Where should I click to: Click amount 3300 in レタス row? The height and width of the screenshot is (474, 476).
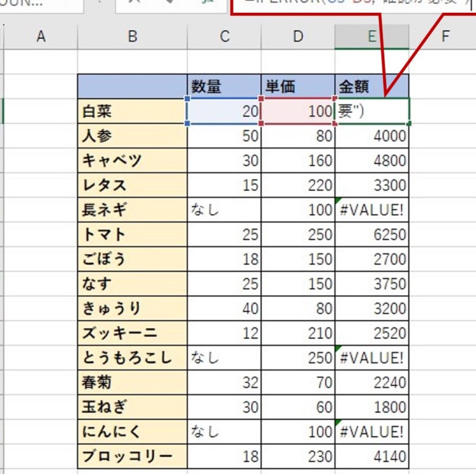[372, 185]
